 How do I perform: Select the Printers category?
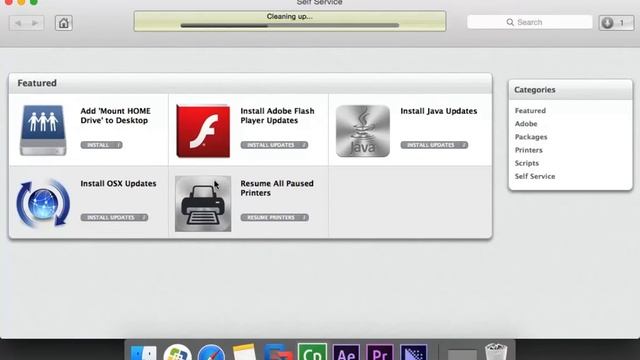click(x=529, y=150)
